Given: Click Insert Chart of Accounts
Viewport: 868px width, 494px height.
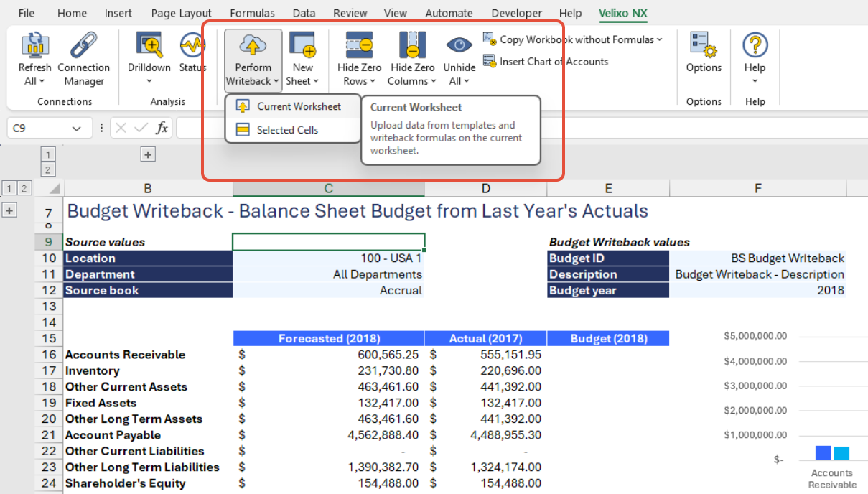Looking at the screenshot, I should point(553,62).
